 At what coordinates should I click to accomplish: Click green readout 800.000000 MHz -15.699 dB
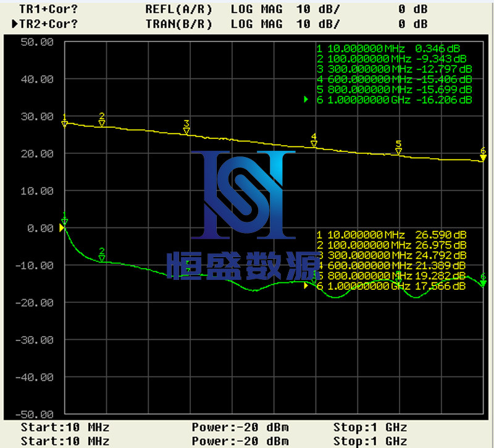394,90
